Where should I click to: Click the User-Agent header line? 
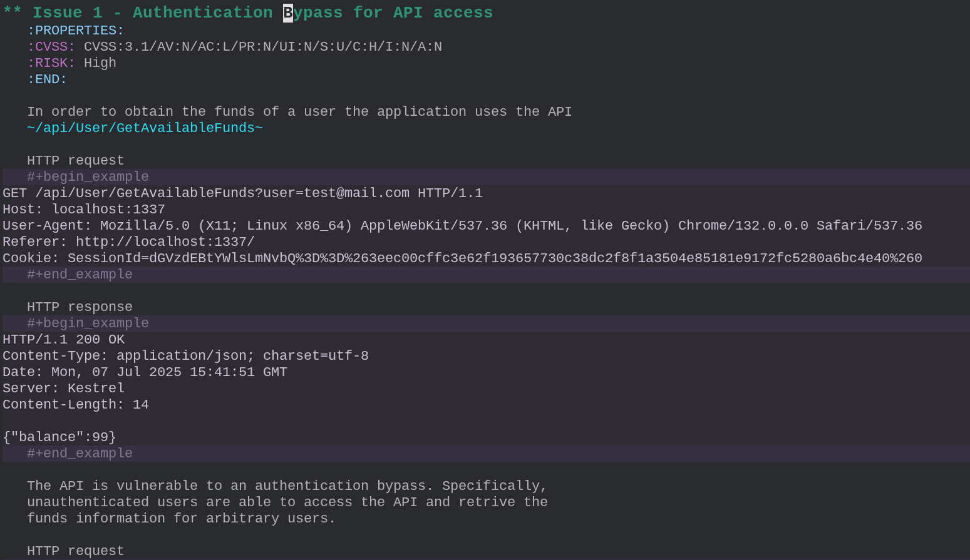(x=462, y=225)
